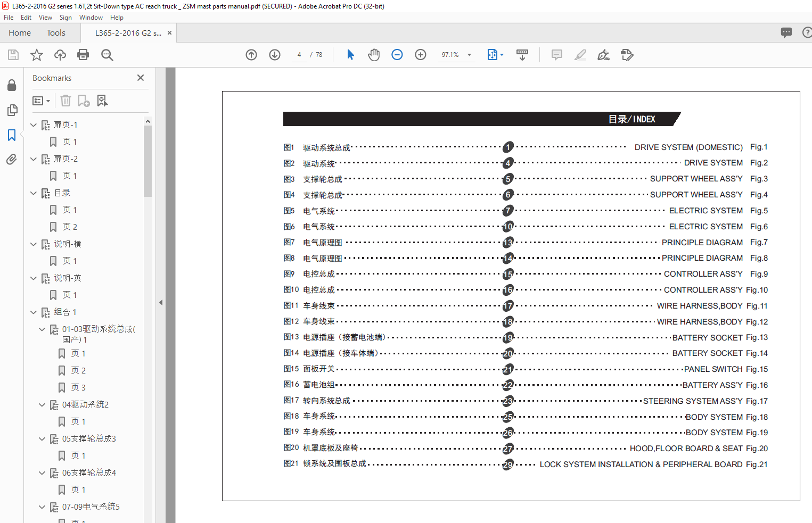Screen dimensions: 812x523
Task: Open the zoom percentage dropdown
Action: [469, 55]
